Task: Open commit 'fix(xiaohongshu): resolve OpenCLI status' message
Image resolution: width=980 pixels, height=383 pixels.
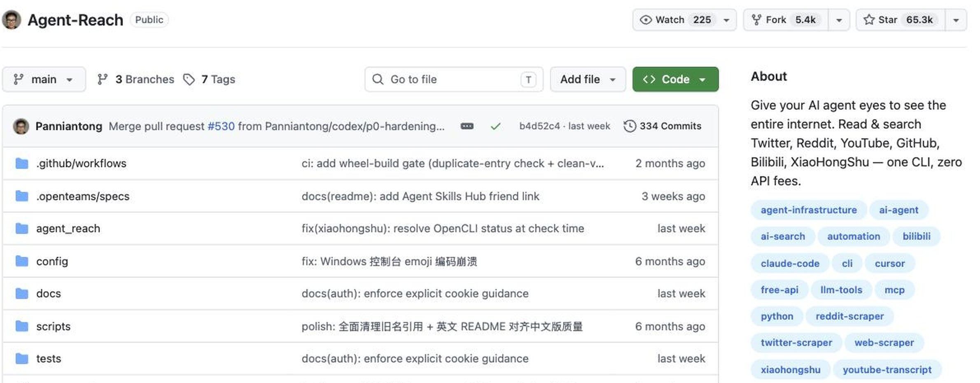Action: point(443,229)
